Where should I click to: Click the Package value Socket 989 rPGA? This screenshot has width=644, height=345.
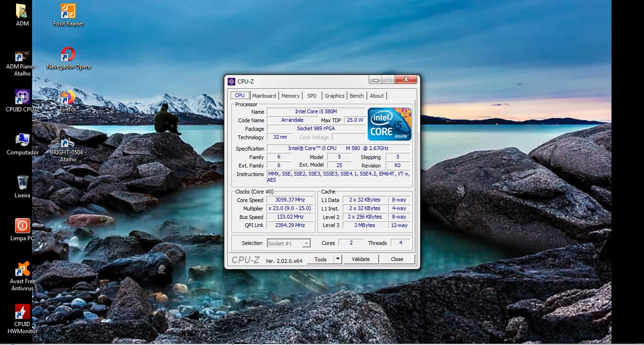click(316, 128)
